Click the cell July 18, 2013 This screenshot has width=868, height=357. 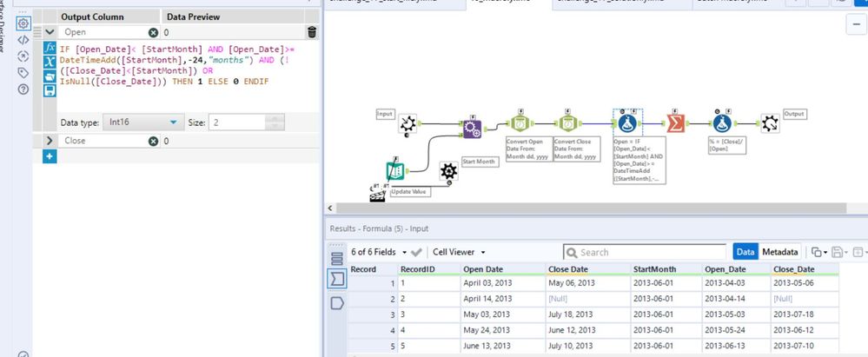(588, 314)
